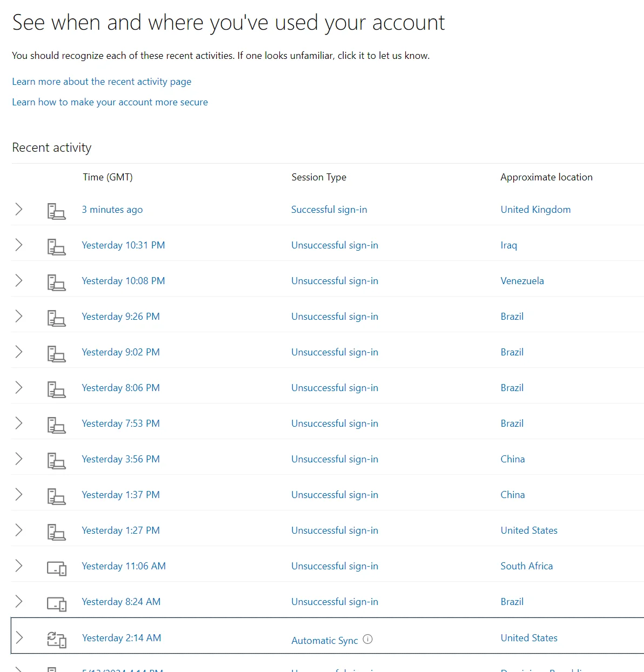Open 'Learn how to make your account more secure'
The height and width of the screenshot is (672, 644).
pos(110,102)
